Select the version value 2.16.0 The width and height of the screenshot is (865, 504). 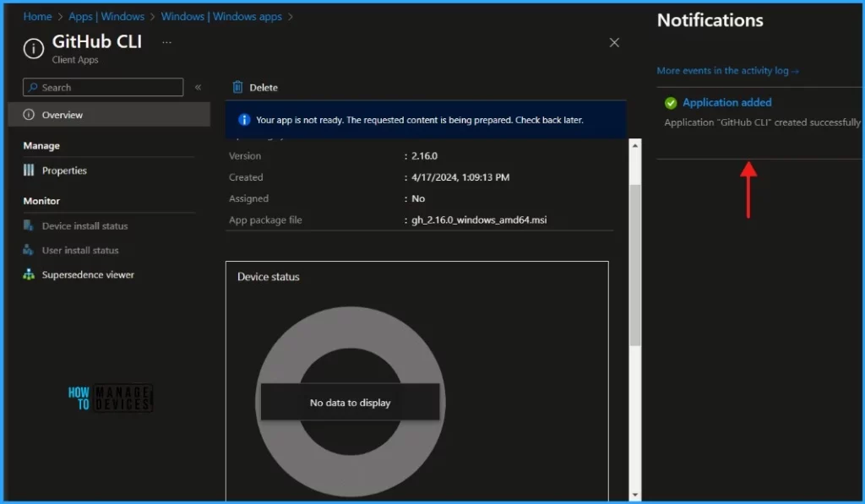424,156
